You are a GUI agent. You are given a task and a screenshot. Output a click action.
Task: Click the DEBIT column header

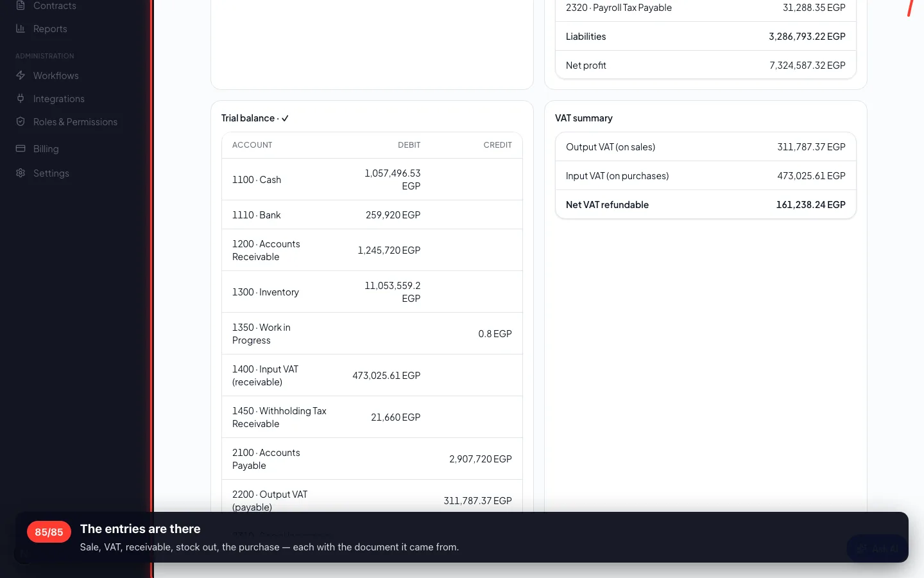click(x=409, y=145)
